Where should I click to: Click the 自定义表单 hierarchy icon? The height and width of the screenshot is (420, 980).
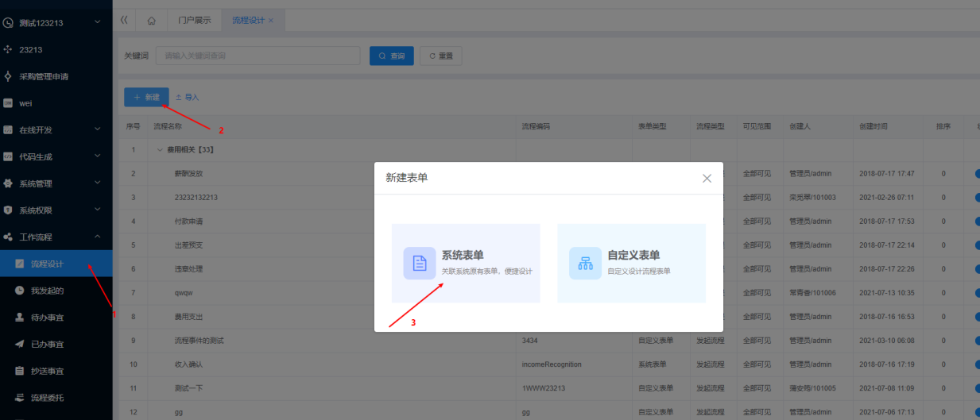[585, 264]
